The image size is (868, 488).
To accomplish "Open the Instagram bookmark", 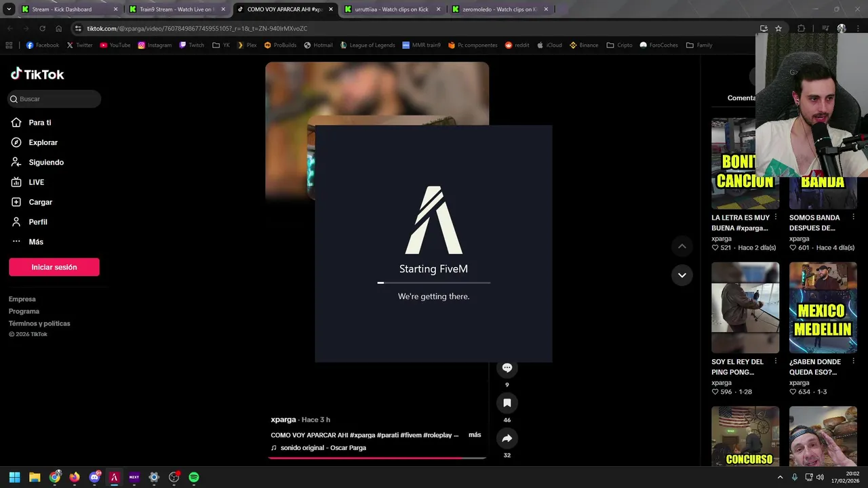I will [x=155, y=45].
